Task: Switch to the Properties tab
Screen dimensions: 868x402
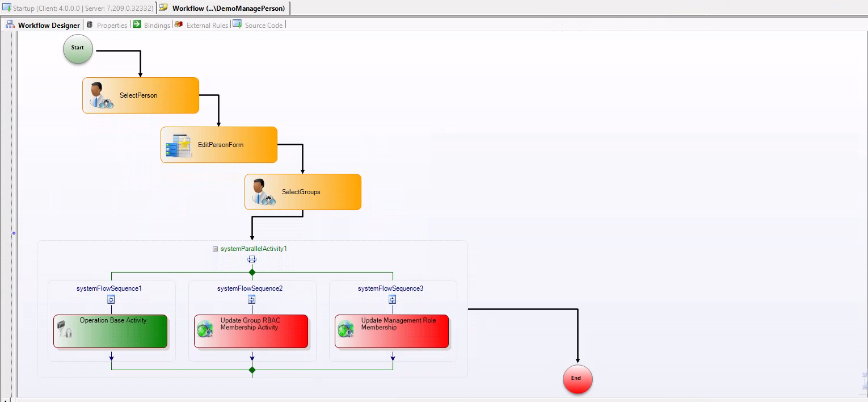Action: 106,25
